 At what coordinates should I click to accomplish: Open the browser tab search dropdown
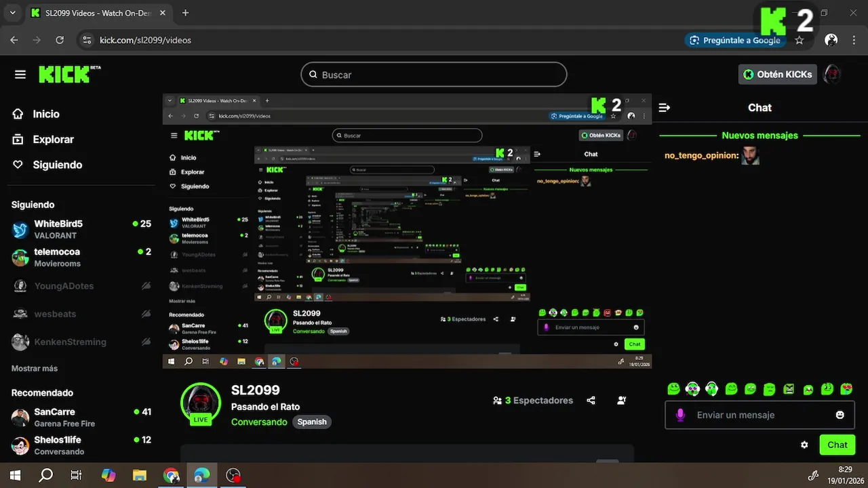12,13
